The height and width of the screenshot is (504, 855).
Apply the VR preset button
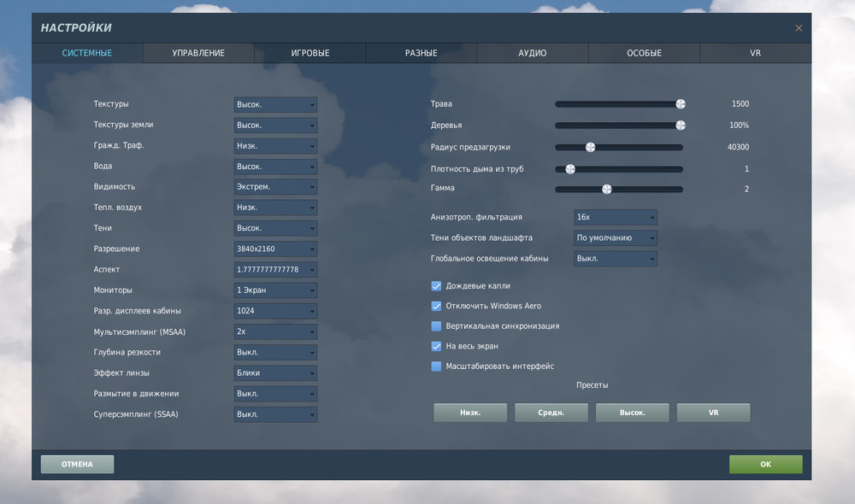713,413
